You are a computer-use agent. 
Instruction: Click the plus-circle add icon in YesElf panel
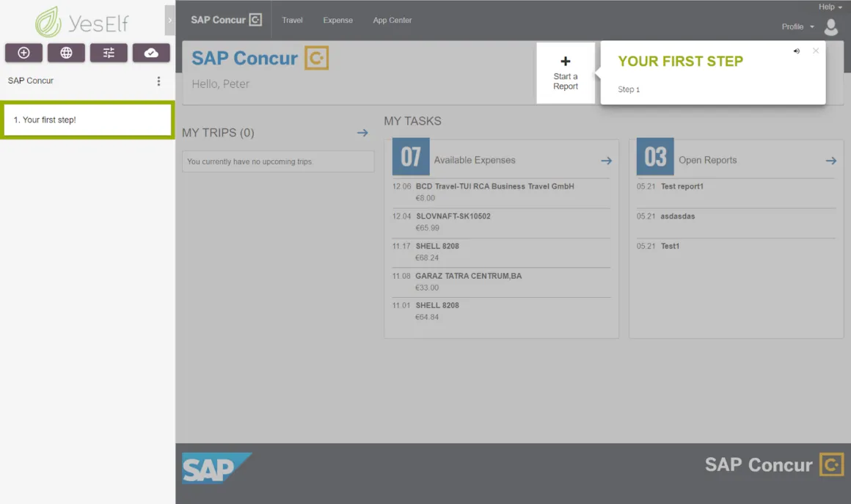[x=24, y=53]
